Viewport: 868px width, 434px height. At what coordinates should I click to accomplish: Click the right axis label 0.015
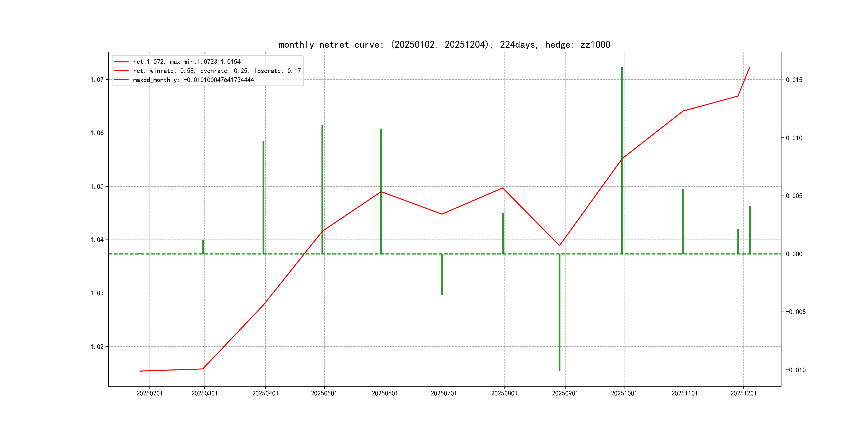tap(794, 80)
